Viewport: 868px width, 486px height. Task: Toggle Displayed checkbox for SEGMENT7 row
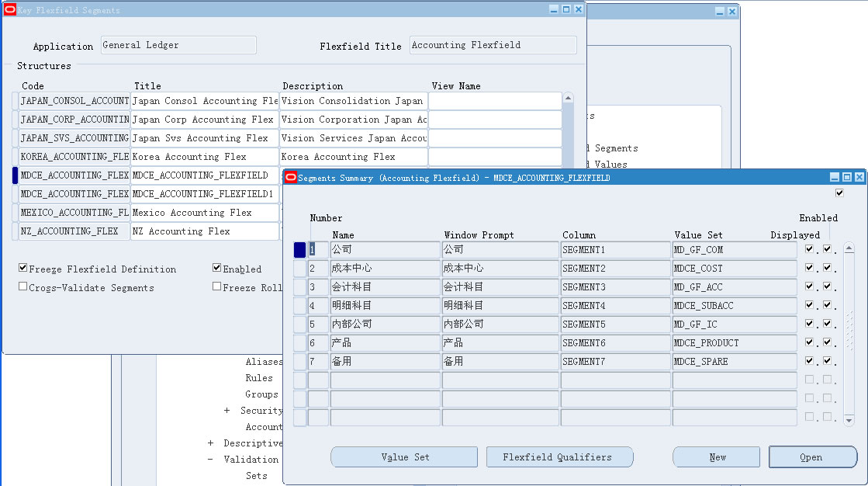(810, 361)
